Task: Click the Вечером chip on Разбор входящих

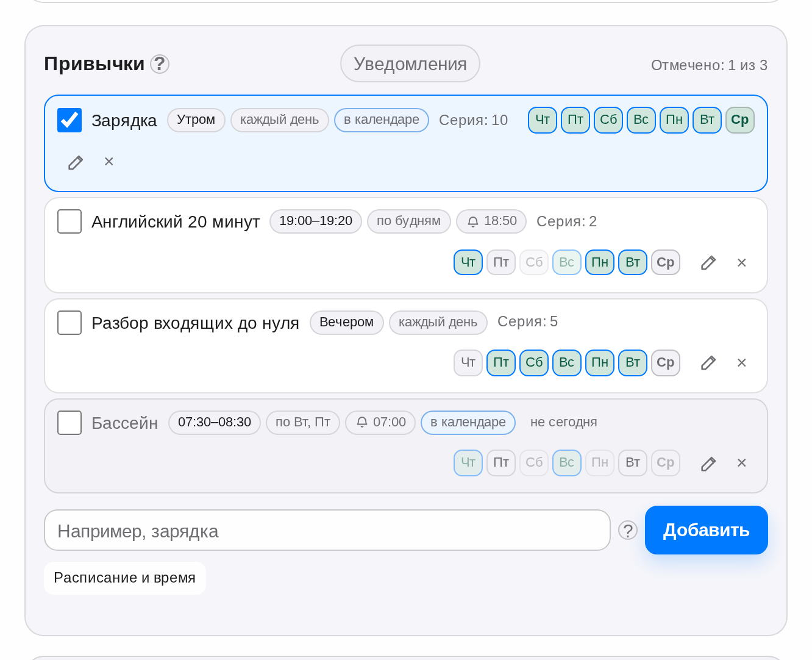Action: 347,323
